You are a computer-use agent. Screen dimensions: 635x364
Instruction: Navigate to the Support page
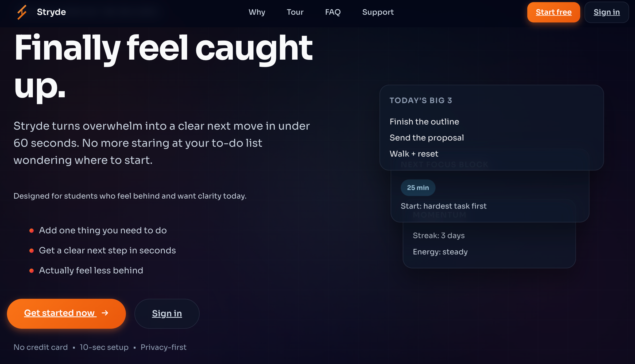378,12
